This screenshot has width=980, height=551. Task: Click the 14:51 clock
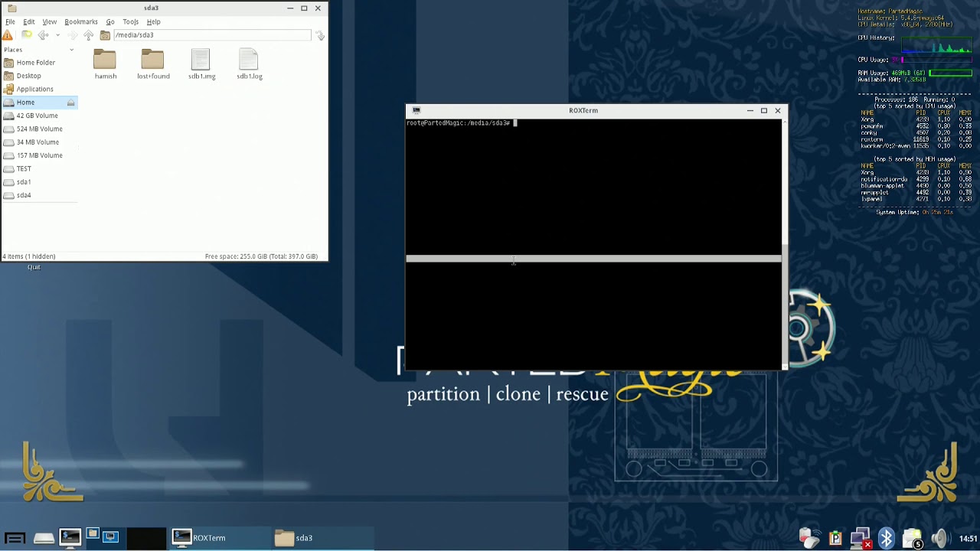(x=968, y=539)
